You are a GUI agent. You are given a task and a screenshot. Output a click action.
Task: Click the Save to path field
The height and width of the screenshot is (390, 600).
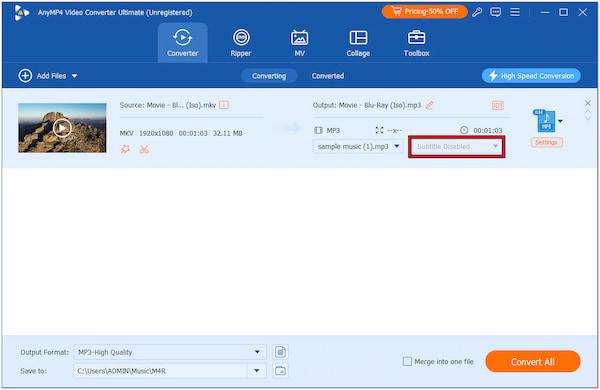point(160,370)
